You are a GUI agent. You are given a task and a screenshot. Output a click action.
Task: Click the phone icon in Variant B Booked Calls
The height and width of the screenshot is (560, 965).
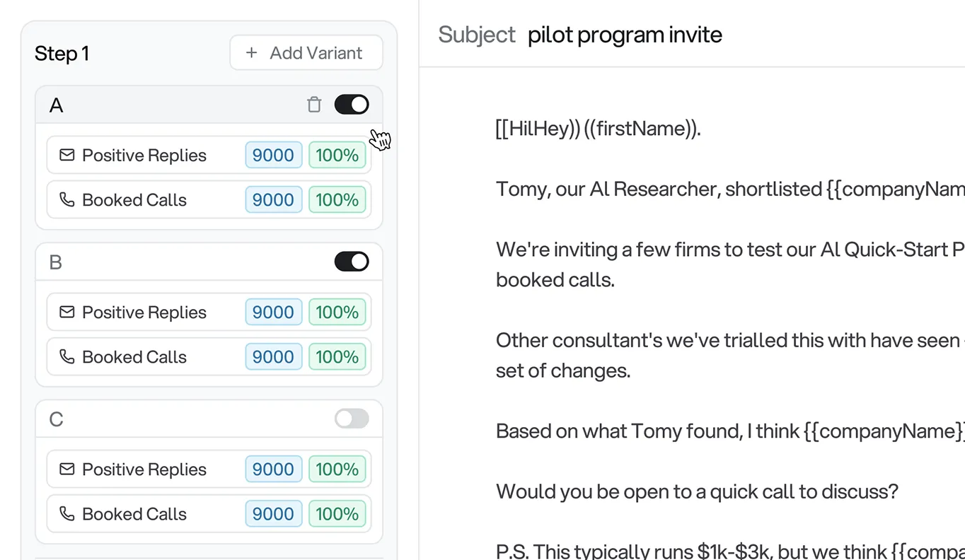click(66, 356)
